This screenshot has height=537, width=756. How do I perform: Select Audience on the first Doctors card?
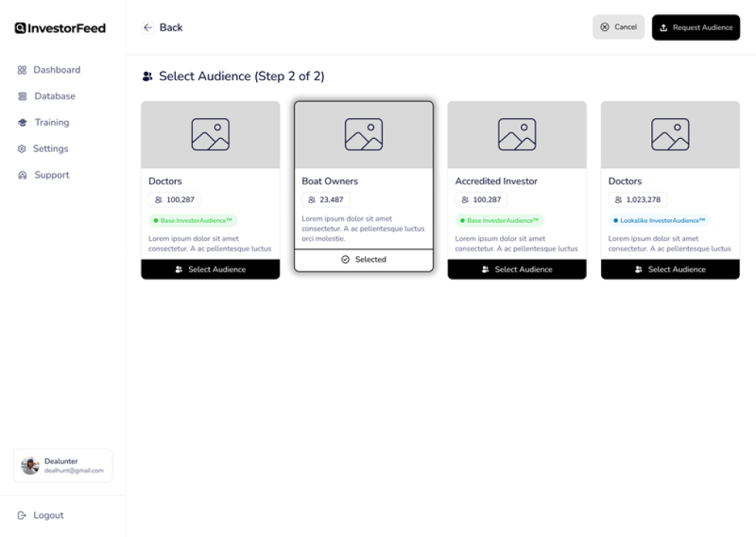pos(210,269)
